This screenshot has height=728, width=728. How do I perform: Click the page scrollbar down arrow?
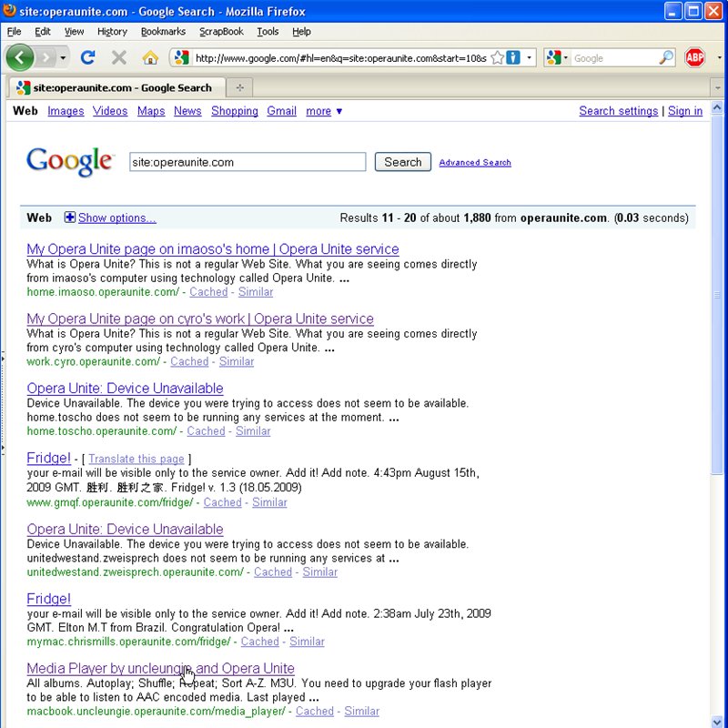(x=717, y=721)
